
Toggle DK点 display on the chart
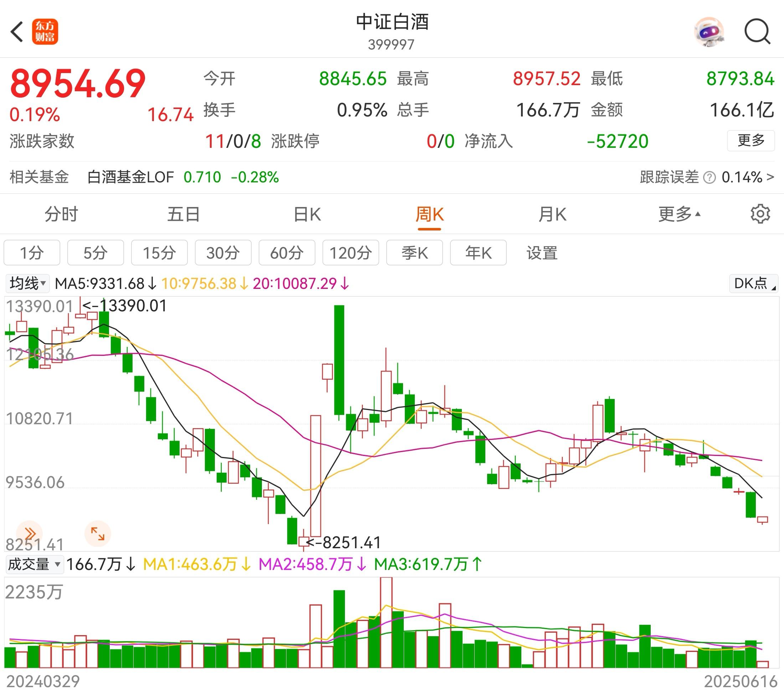[753, 284]
